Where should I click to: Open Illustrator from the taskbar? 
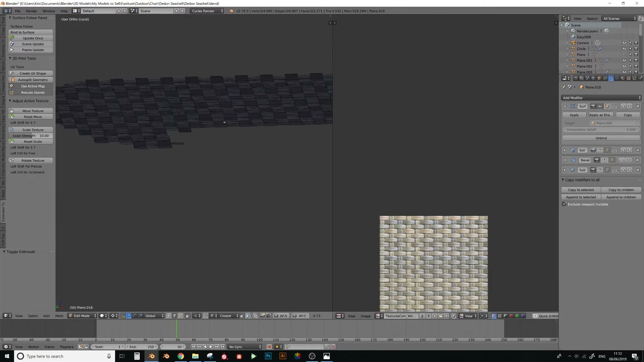click(x=283, y=356)
